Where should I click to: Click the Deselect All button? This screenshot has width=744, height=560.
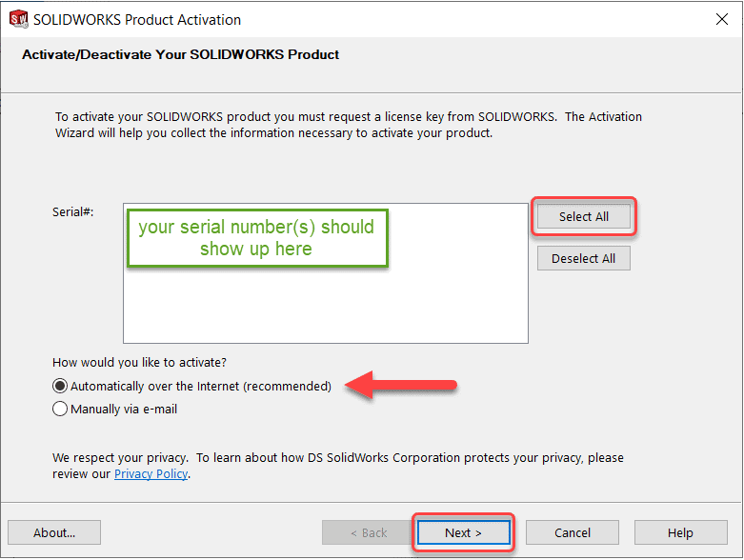click(583, 258)
